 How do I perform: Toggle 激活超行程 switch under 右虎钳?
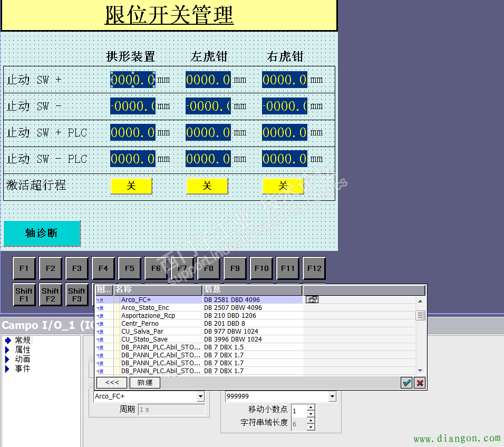(x=283, y=186)
